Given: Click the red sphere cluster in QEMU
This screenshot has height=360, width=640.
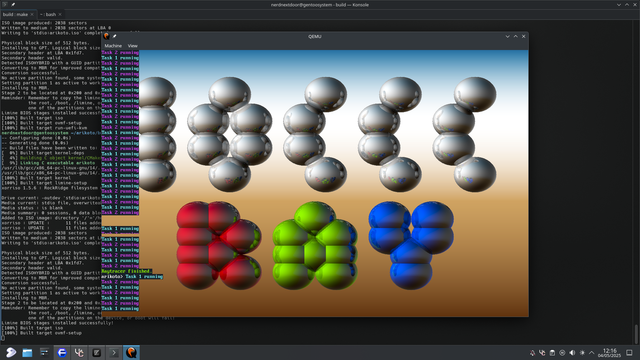Looking at the screenshot, I should [x=219, y=245].
